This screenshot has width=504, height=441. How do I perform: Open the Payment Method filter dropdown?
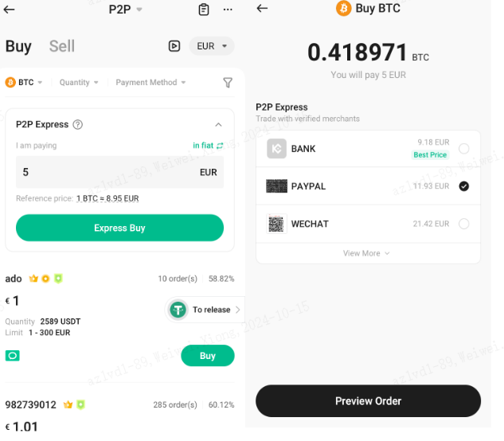(x=150, y=82)
